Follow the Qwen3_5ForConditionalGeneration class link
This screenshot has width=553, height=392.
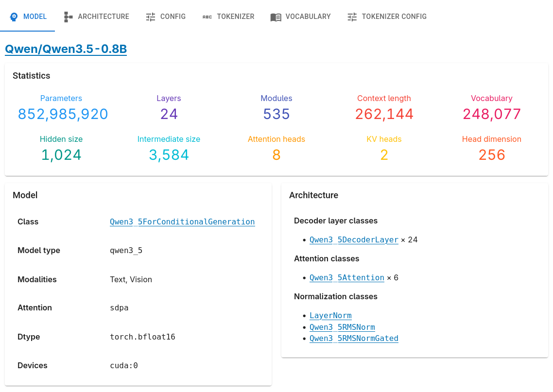point(182,222)
